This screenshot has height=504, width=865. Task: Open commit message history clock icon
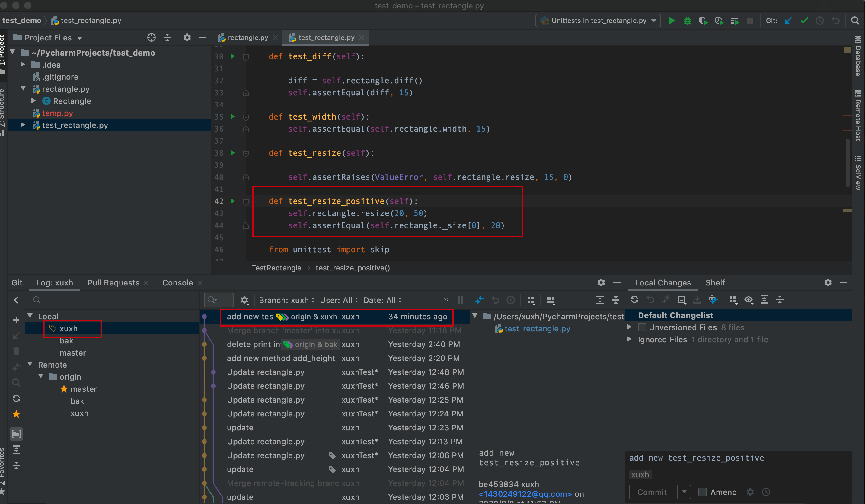point(766,492)
